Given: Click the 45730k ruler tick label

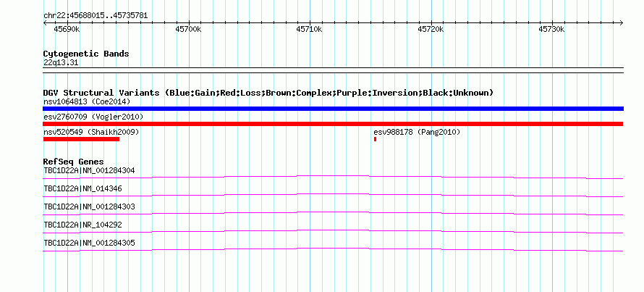Looking at the screenshot, I should 552,30.
